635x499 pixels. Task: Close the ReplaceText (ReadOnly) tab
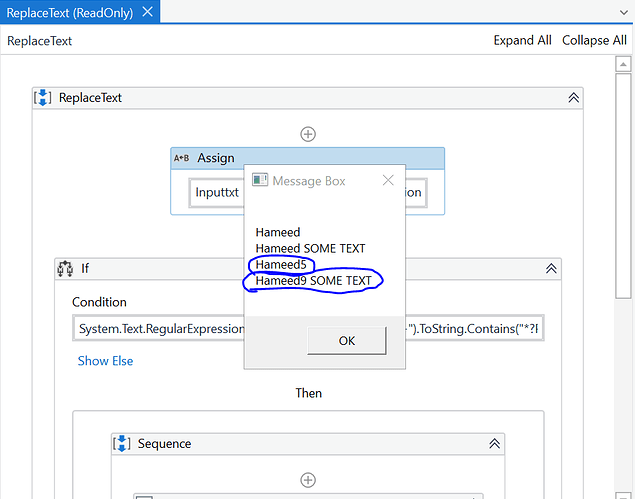pyautogui.click(x=145, y=13)
